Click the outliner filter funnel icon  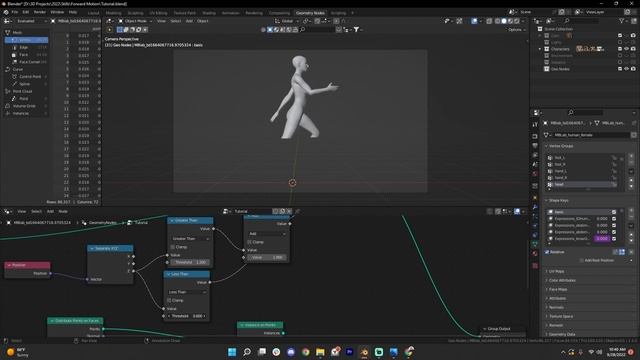point(622,21)
